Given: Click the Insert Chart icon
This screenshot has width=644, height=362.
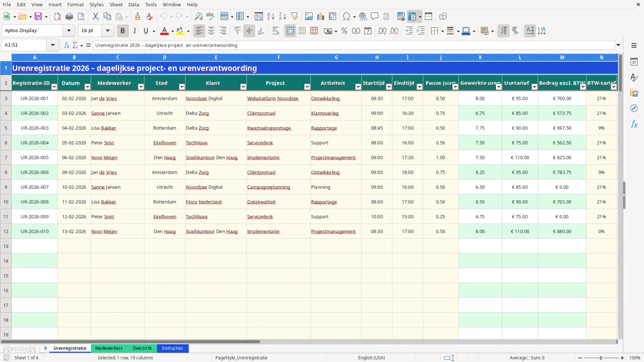Looking at the screenshot, I should click(x=321, y=17).
